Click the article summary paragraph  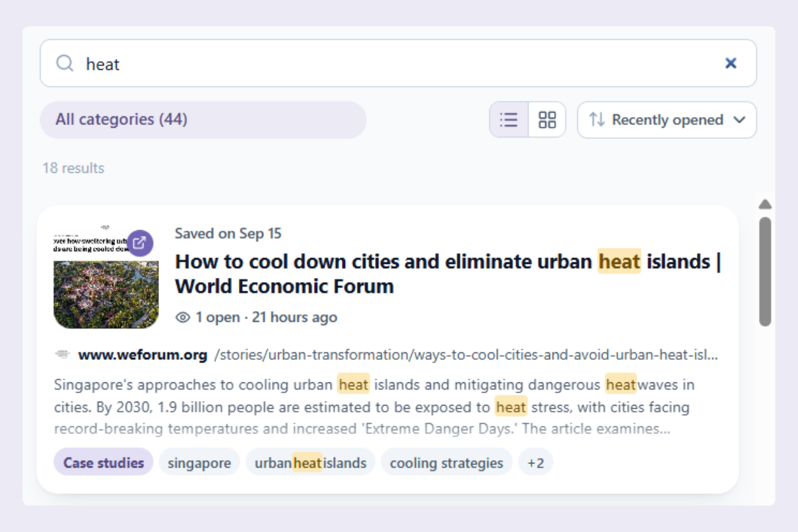click(374, 407)
